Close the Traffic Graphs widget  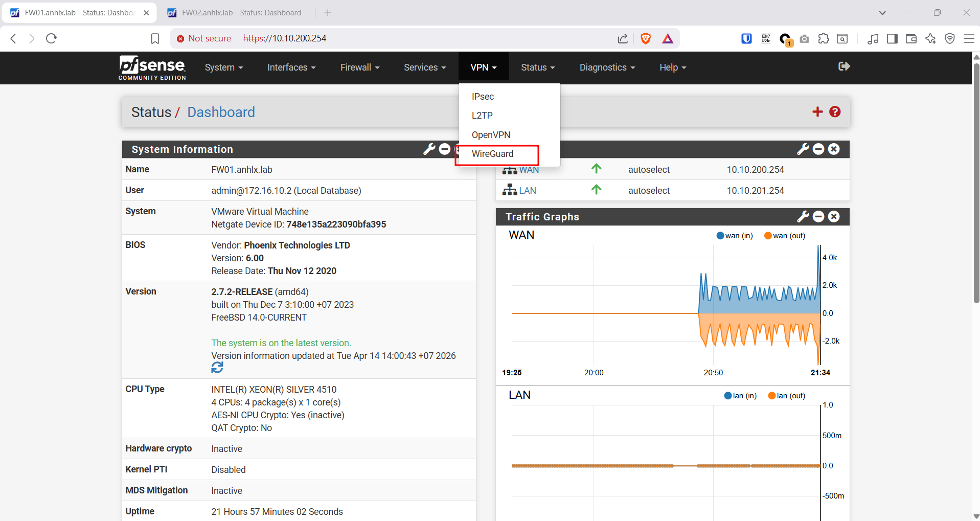coord(834,217)
